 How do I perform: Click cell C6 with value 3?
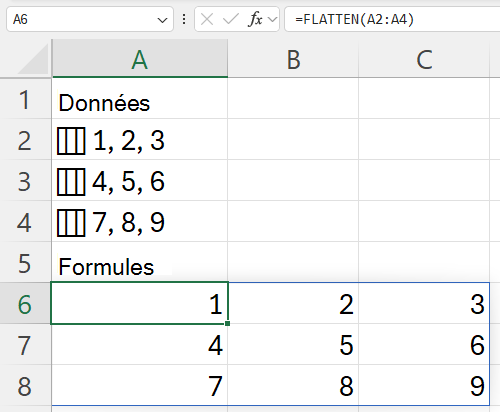[424, 303]
